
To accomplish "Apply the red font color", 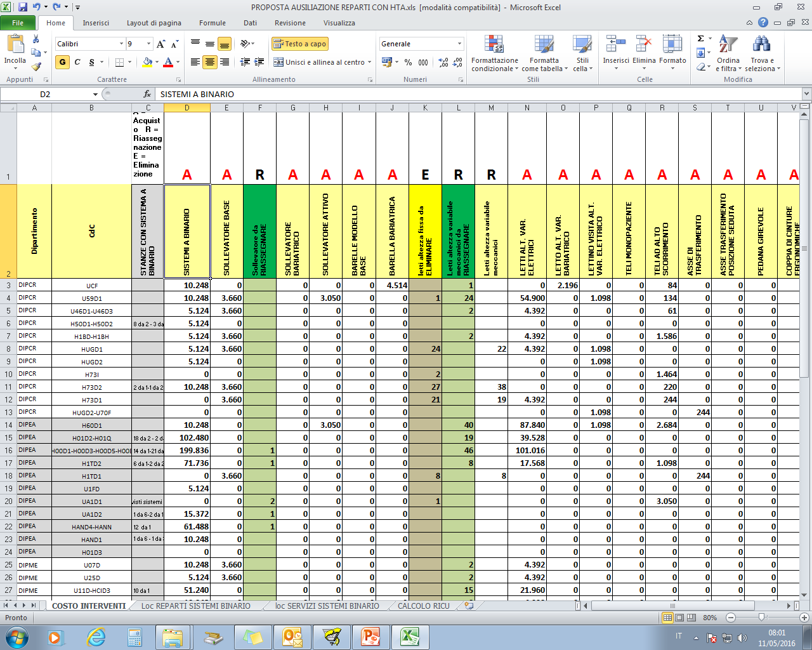I will [x=168, y=62].
